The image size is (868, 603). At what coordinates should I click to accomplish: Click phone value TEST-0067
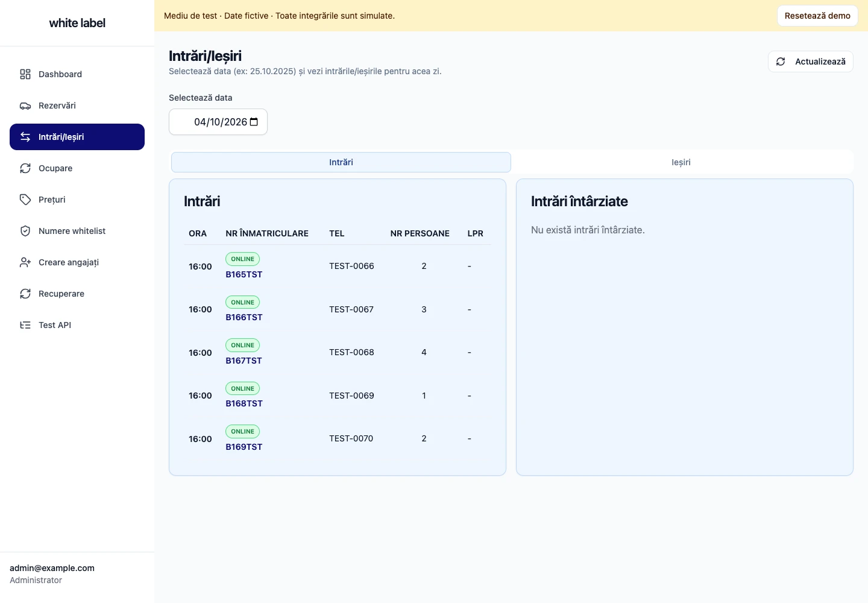coord(351,309)
